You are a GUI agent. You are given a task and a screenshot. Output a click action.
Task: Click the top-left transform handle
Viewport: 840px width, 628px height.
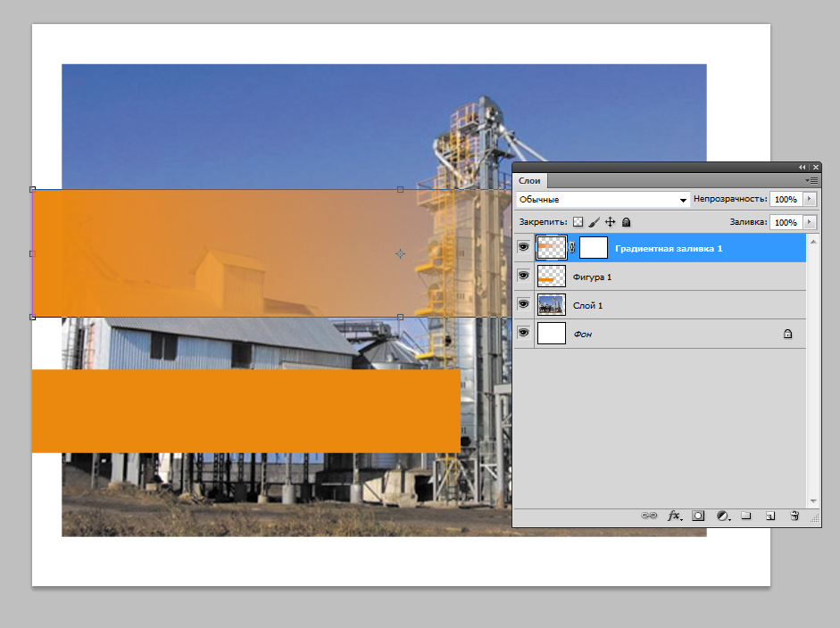[33, 189]
